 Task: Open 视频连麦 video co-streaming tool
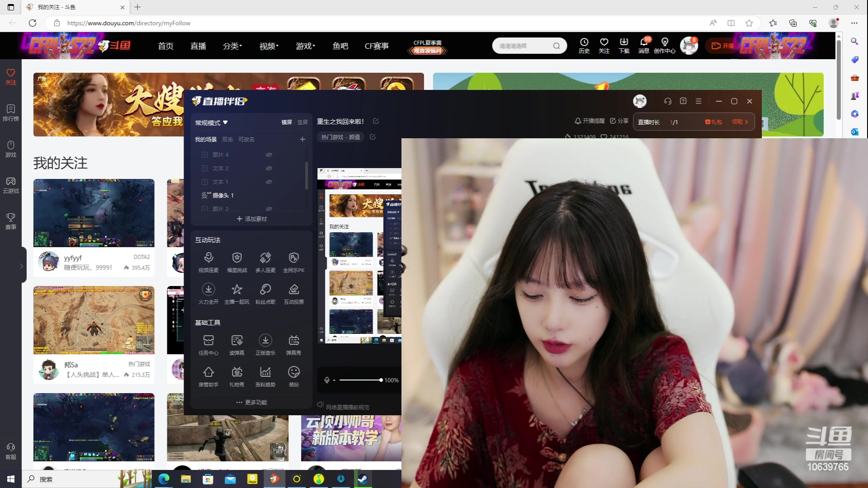click(208, 263)
